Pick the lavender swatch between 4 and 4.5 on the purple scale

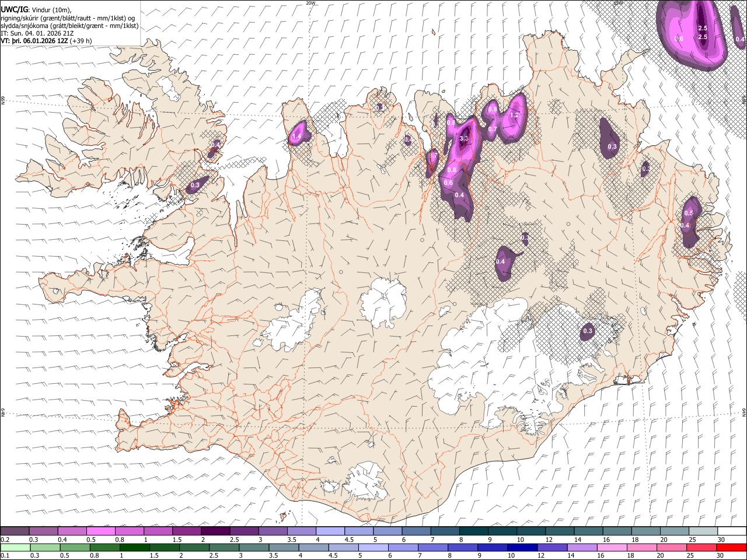330,531
